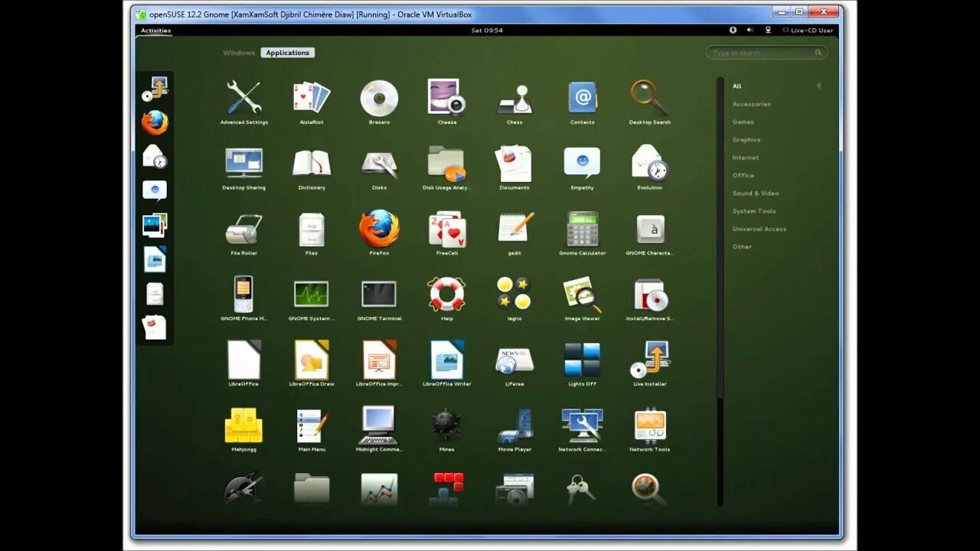Open Image Viewer
980x551 pixels.
[x=582, y=298]
